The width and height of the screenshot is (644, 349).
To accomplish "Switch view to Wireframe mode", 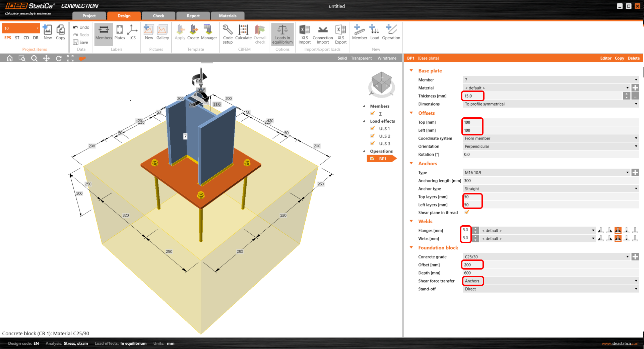I will tap(387, 58).
